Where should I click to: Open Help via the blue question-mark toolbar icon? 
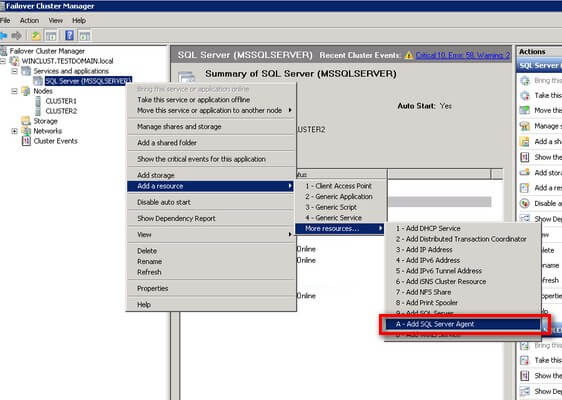click(70, 35)
